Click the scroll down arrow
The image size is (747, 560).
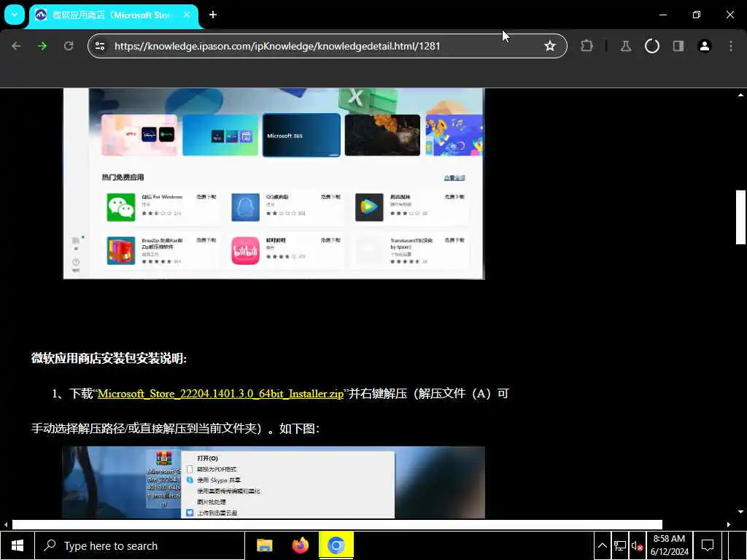[x=740, y=512]
